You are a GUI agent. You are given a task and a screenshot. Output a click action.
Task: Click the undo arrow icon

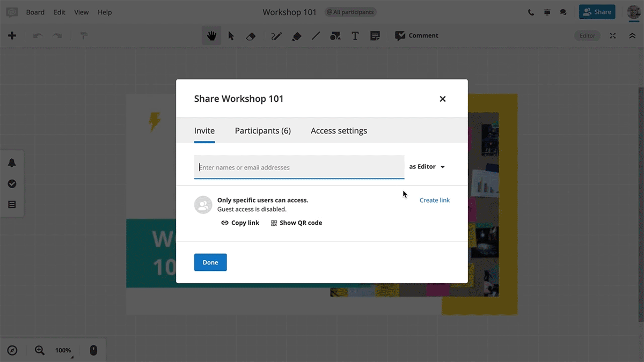[x=37, y=35]
